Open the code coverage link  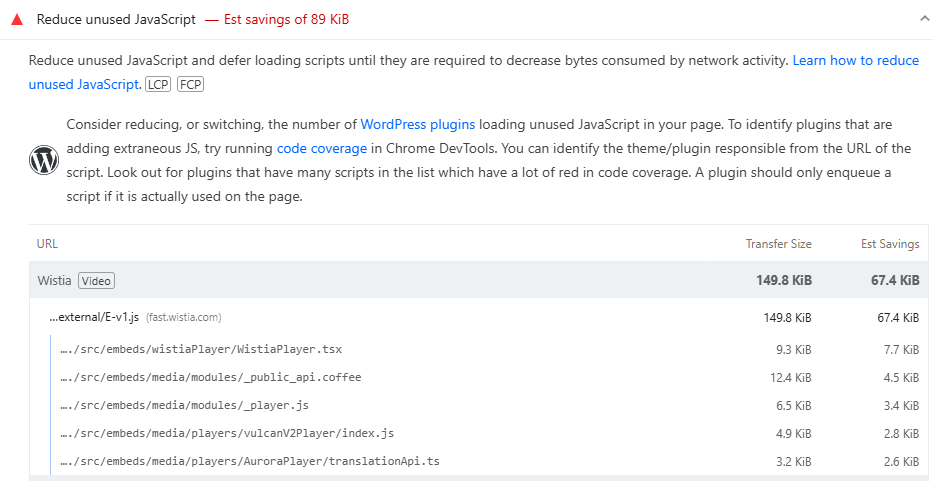(x=322, y=148)
